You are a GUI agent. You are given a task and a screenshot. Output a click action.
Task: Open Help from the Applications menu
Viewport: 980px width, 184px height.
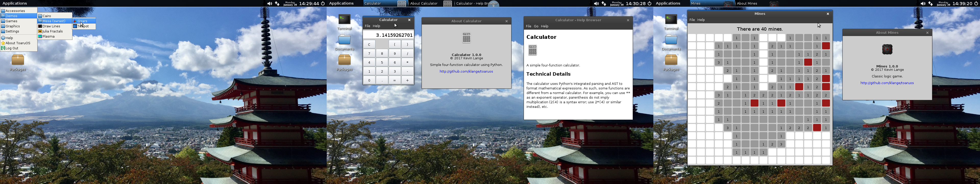click(x=19, y=38)
